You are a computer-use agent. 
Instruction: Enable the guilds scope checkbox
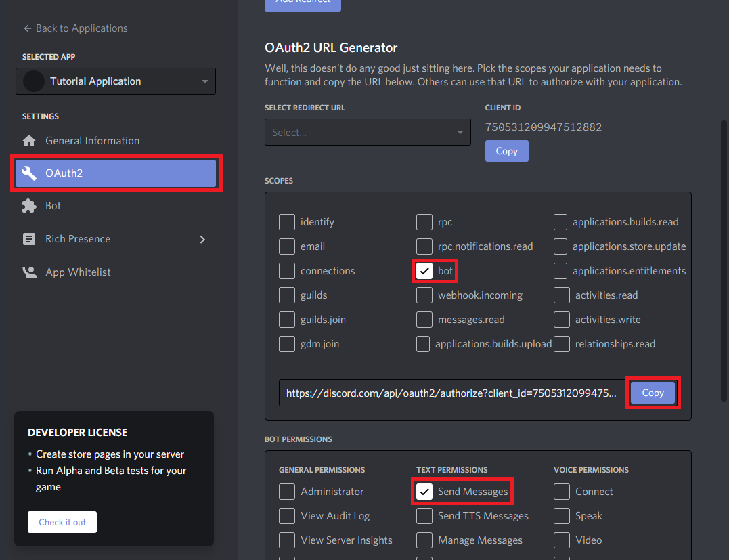[x=287, y=295]
